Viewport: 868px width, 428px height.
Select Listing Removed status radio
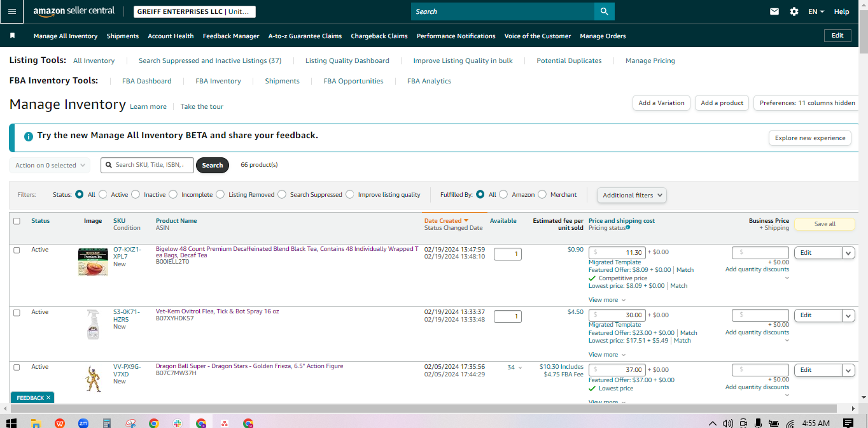(x=220, y=194)
